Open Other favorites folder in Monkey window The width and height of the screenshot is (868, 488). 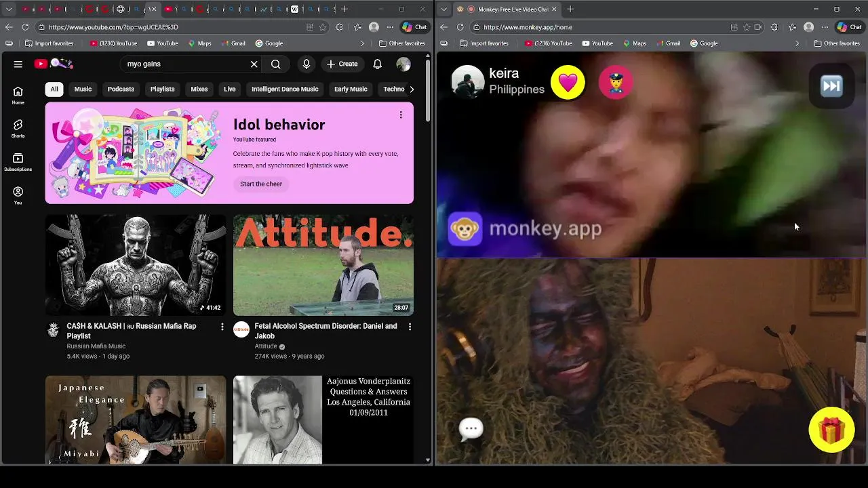click(x=837, y=43)
